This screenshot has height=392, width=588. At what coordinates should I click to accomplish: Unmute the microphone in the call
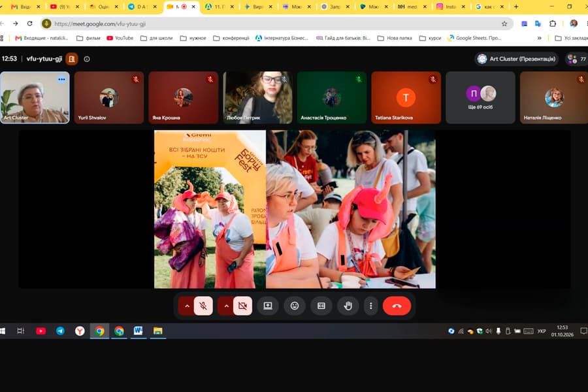[x=203, y=306]
